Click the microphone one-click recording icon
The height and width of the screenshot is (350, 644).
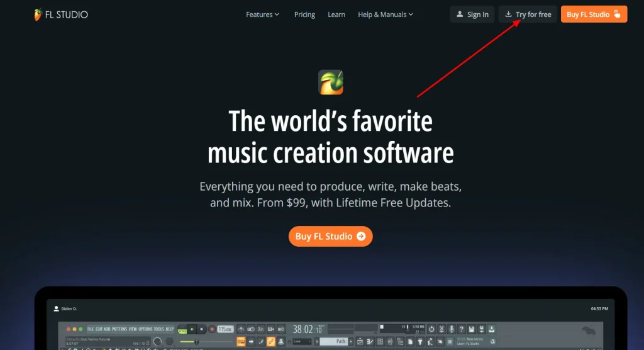452,329
